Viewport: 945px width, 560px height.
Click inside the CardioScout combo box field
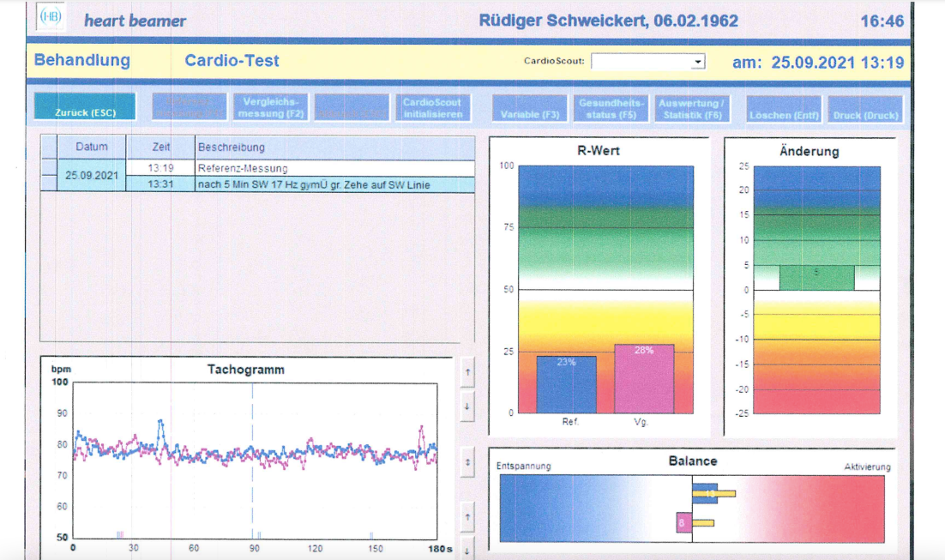click(x=641, y=62)
